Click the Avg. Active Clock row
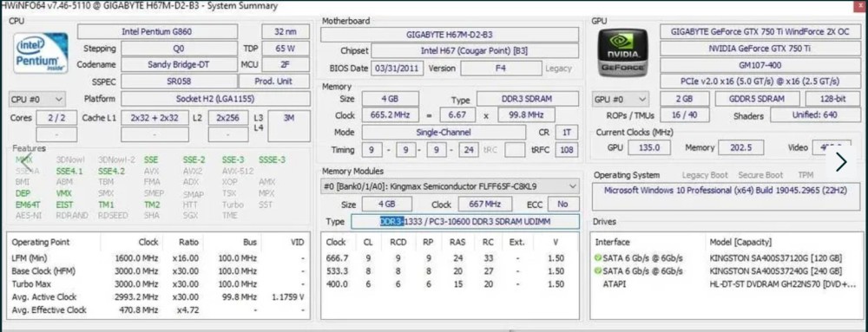Image resolution: width=868 pixels, height=332 pixels. 158,297
